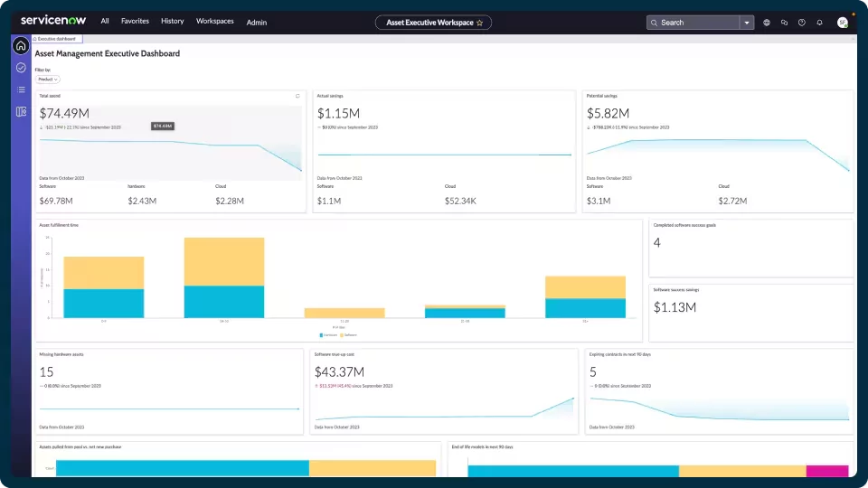Image resolution: width=868 pixels, height=488 pixels.
Task: Show notifications via the bell icon
Action: pyautogui.click(x=819, y=23)
